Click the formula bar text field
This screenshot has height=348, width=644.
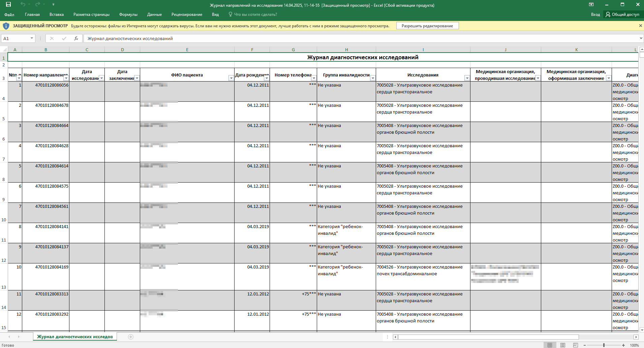pyautogui.click(x=361, y=38)
